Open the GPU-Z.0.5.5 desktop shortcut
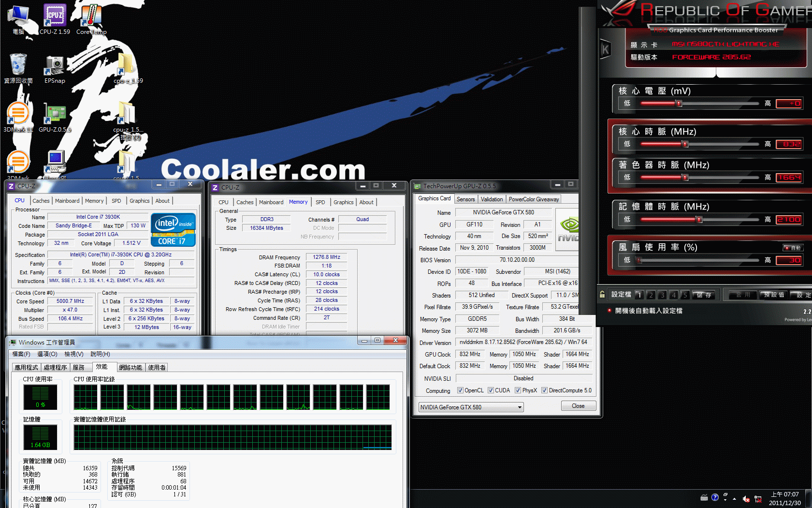Image resolution: width=812 pixels, height=508 pixels. point(55,117)
